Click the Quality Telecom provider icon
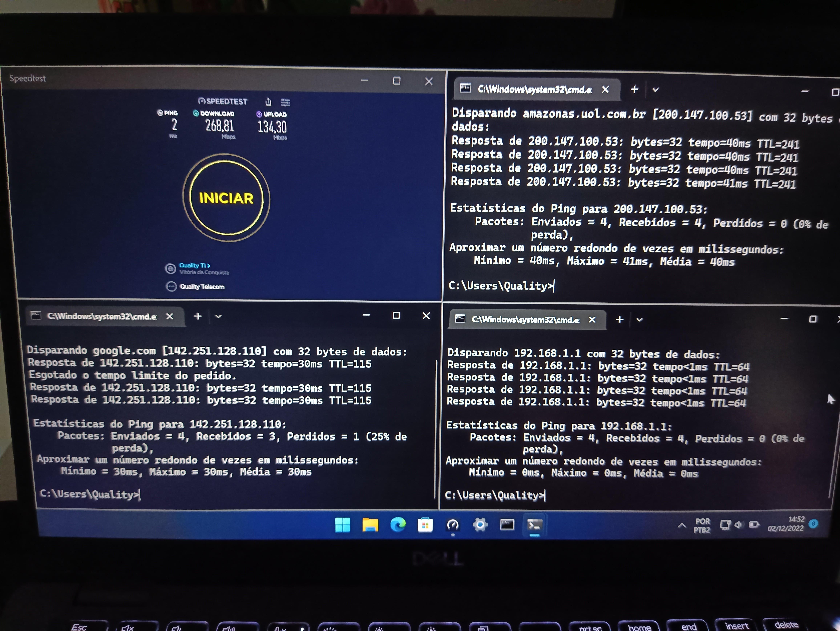Screen dimensions: 840x631 [x=171, y=286]
